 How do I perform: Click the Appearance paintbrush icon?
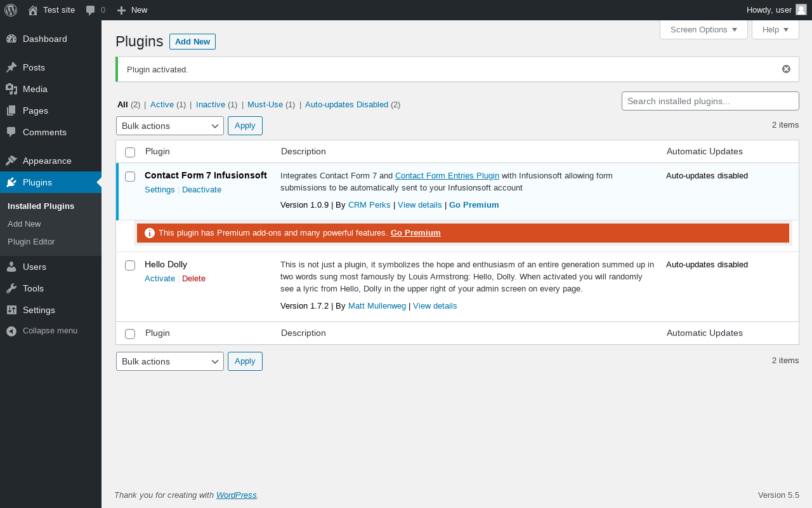pos(11,161)
